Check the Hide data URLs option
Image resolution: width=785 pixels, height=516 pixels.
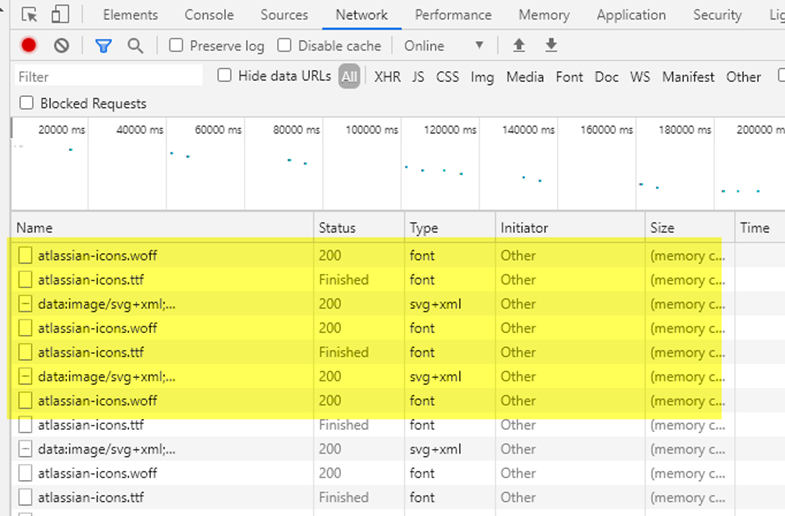(224, 76)
